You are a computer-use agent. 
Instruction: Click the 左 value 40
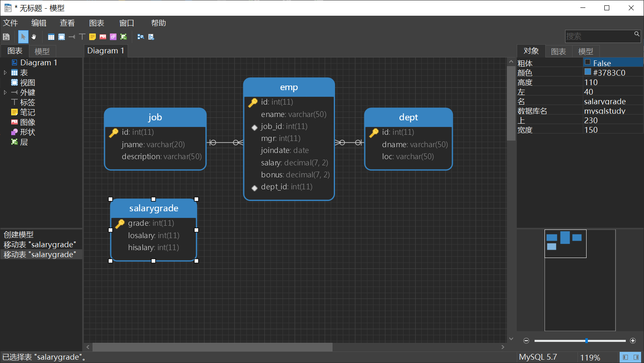(613, 92)
